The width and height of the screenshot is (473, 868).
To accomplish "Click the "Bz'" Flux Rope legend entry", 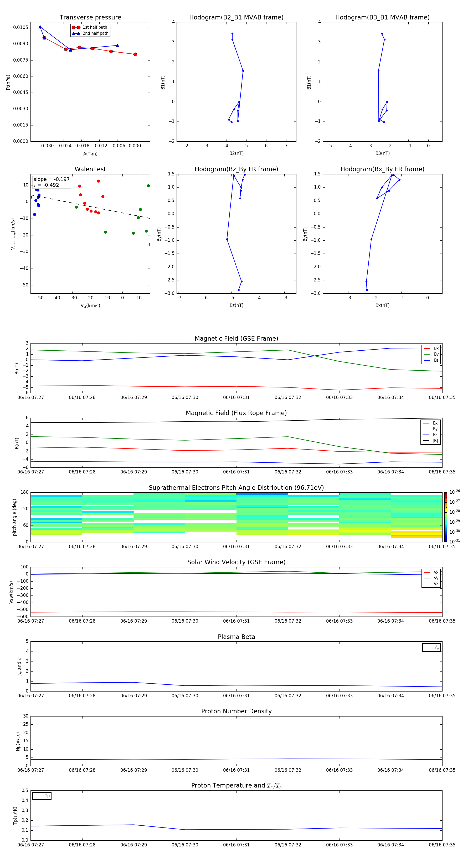I will tap(431, 435).
